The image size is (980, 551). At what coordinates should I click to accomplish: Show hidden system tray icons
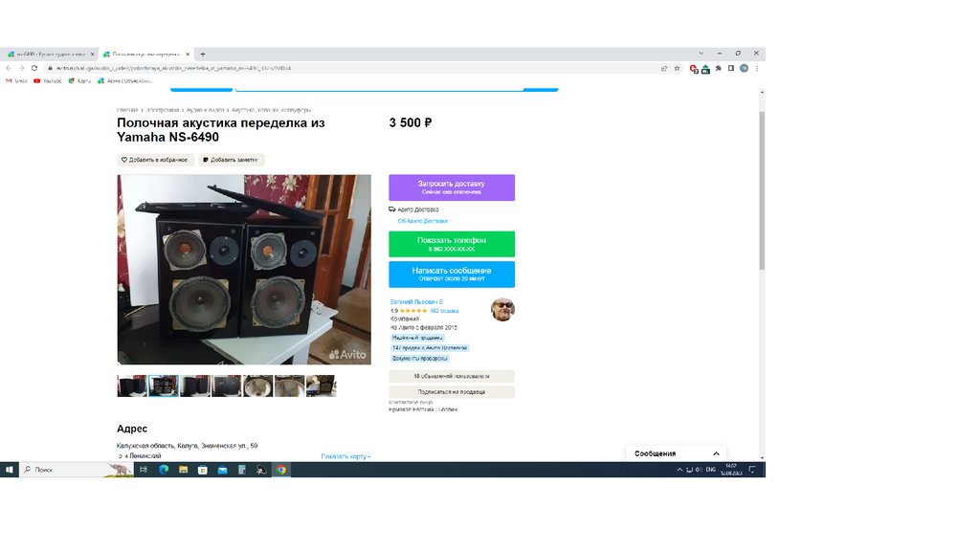click(x=679, y=470)
